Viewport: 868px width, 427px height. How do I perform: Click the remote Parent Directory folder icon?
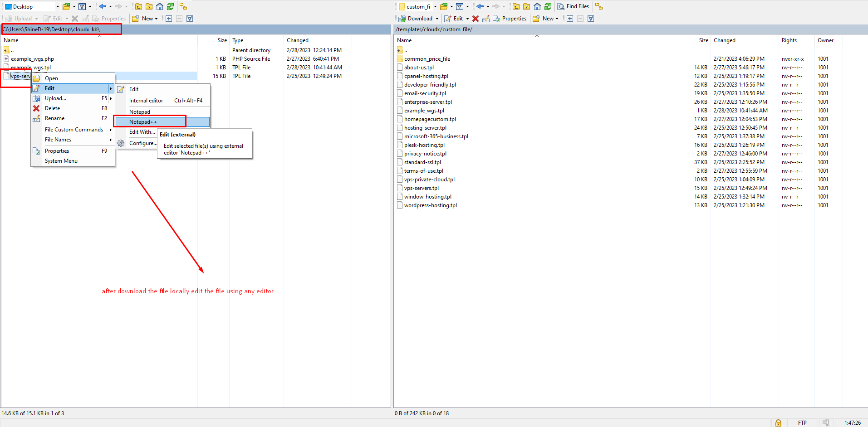coord(516,6)
